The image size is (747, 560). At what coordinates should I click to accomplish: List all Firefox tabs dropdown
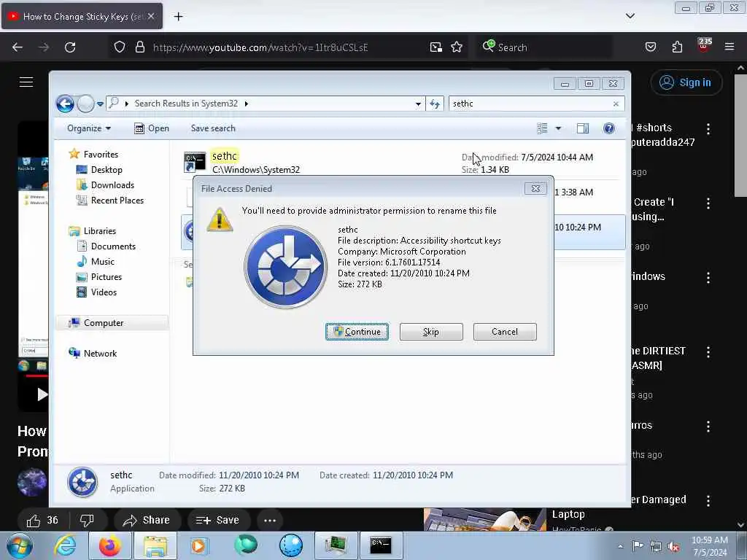[x=630, y=16]
